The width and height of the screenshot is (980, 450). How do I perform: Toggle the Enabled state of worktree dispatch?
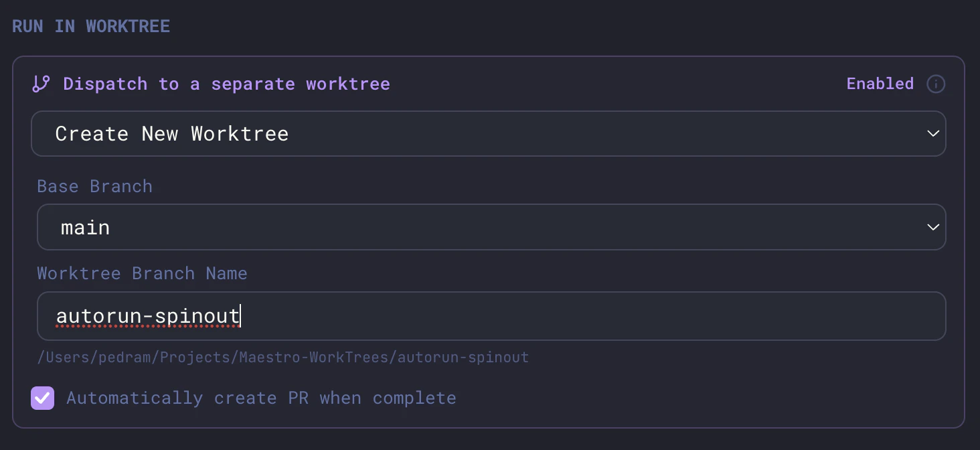point(880,84)
